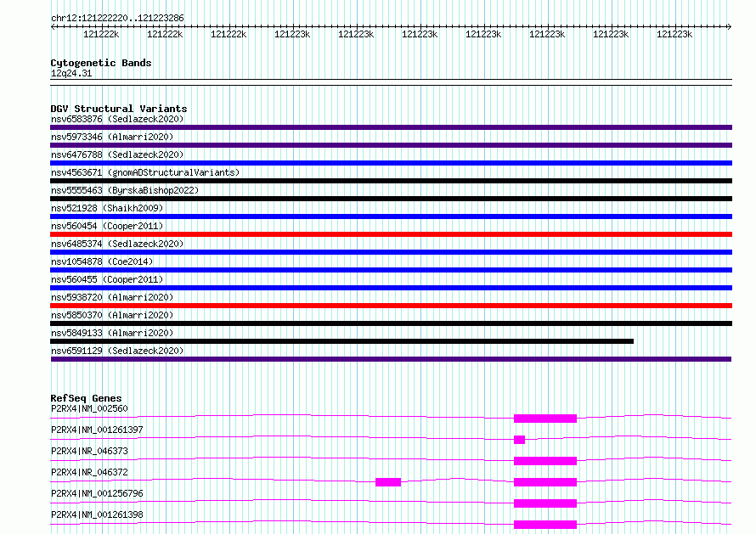Open variant nsv6583876 (Sedlazeck2020) label
Image resolution: width=756 pixels, height=534 pixels.
coord(117,119)
